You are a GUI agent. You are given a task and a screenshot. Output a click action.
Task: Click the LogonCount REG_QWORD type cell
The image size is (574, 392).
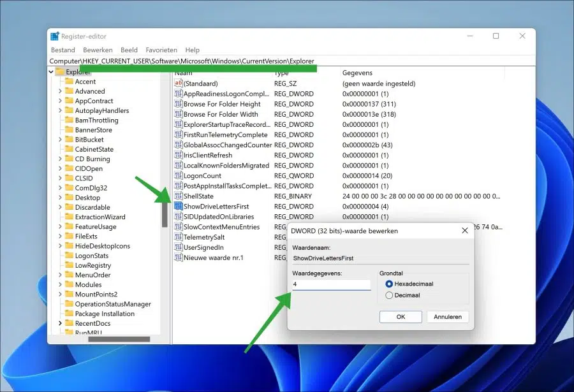[x=294, y=176]
